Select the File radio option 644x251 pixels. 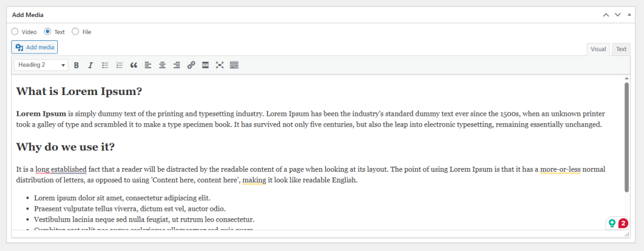tap(75, 31)
